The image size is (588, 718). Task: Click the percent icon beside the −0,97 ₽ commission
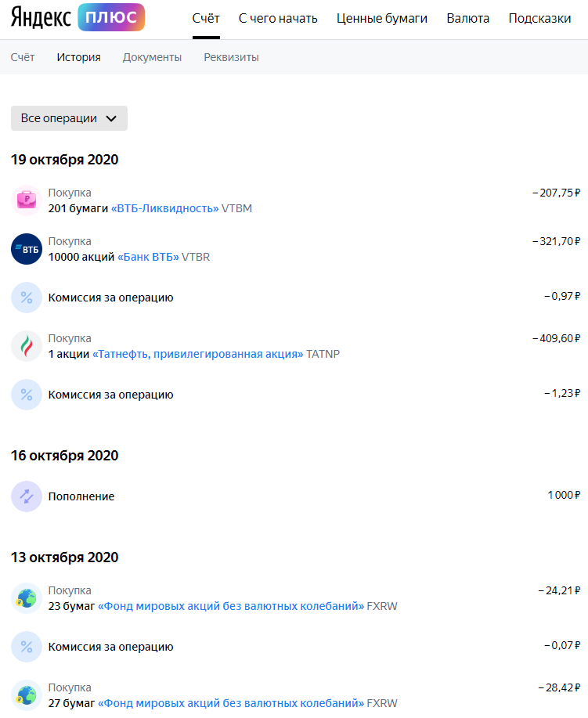tap(27, 298)
